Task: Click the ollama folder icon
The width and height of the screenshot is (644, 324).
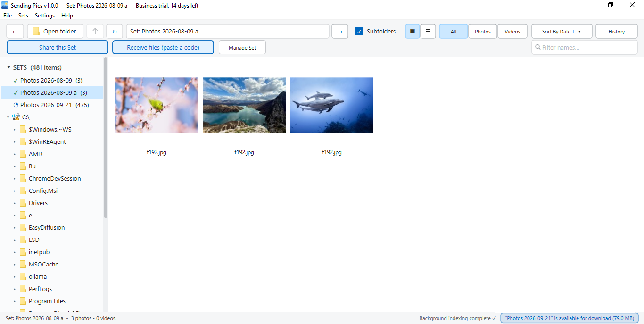Action: click(23, 276)
